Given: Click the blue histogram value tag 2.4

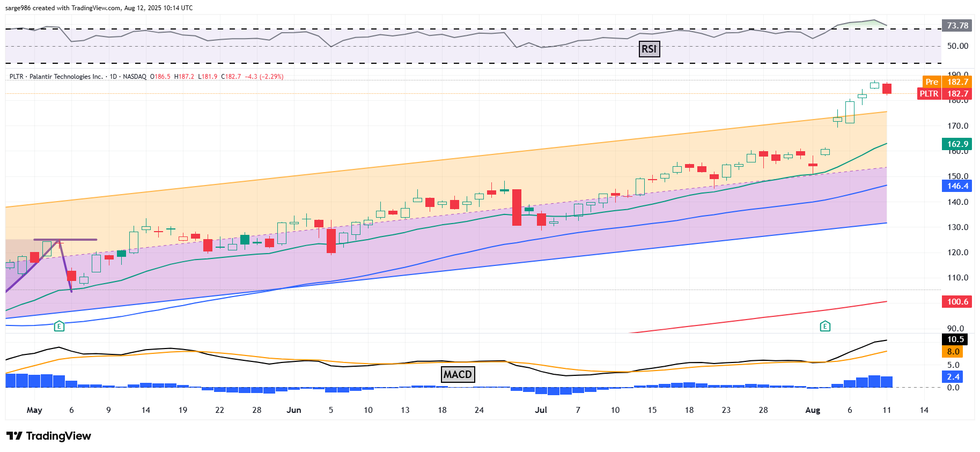Looking at the screenshot, I should click(x=953, y=376).
